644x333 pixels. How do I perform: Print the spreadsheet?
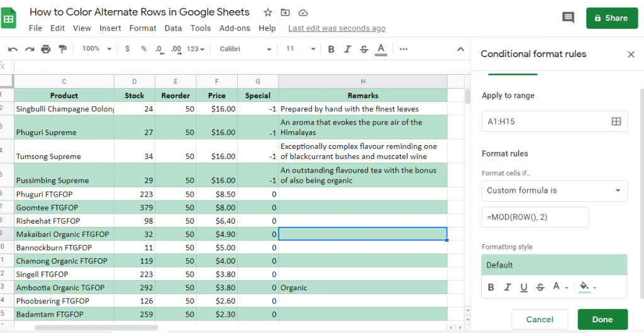45,49
